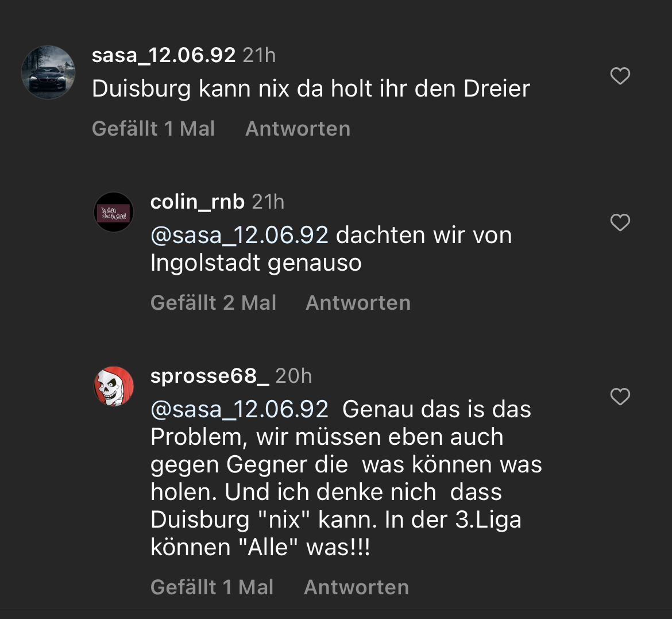Click @sasa_12.06.92 mention in sprosse68_'s reply
Image resolution: width=672 pixels, height=619 pixels.
click(x=239, y=410)
